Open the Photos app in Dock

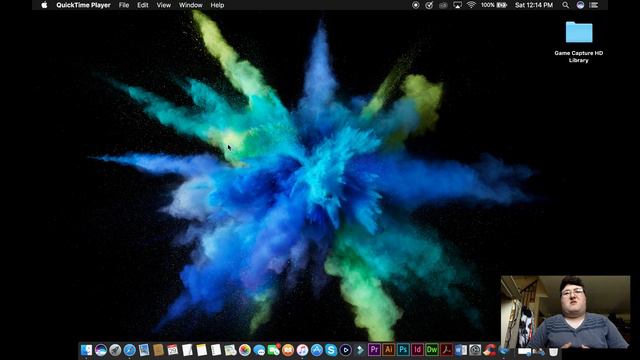pos(245,350)
